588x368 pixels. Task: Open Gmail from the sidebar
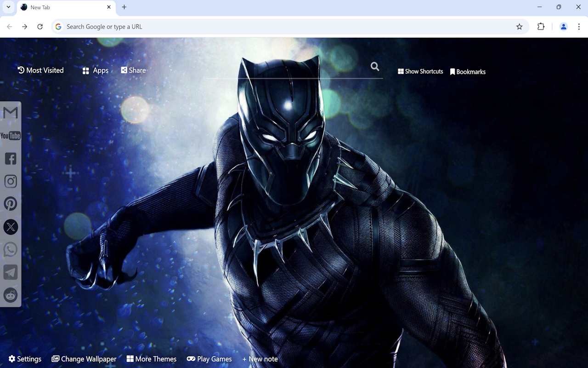(x=10, y=112)
